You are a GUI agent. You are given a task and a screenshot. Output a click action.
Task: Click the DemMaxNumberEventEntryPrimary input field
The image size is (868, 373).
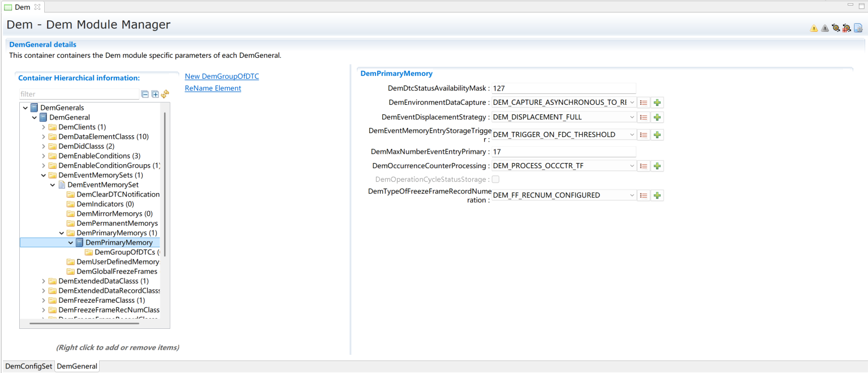click(563, 152)
